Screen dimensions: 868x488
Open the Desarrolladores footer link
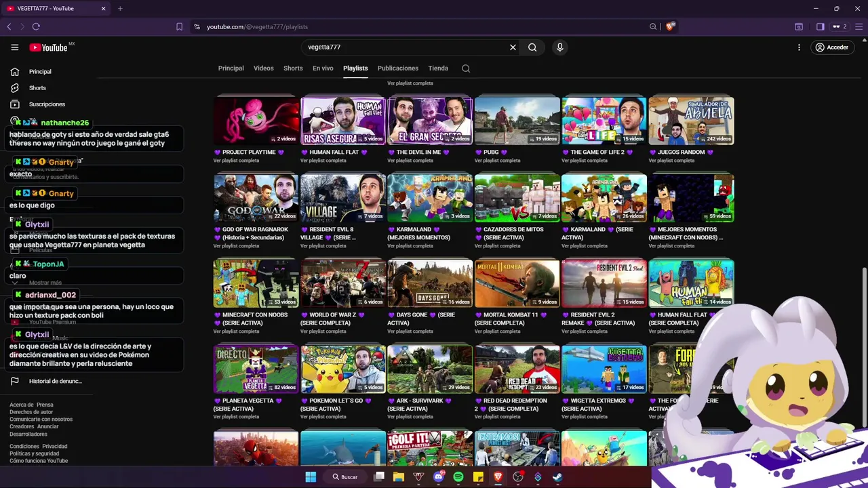pos(28,434)
